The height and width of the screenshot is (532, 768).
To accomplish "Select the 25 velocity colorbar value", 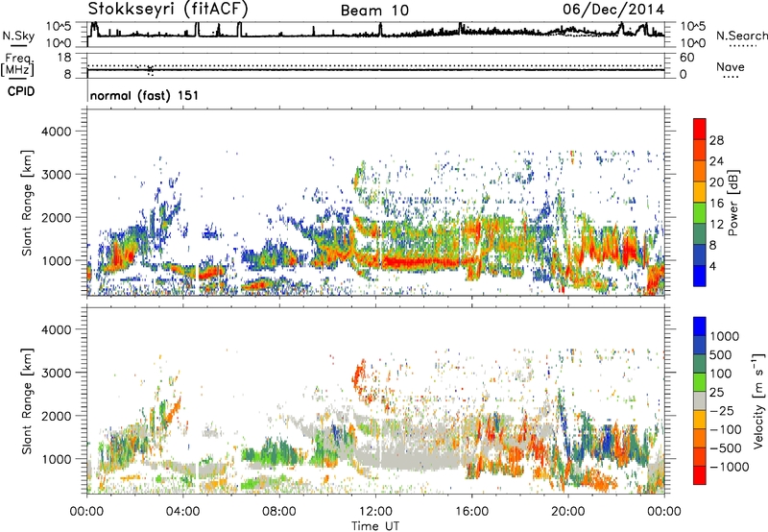I will click(x=717, y=393).
